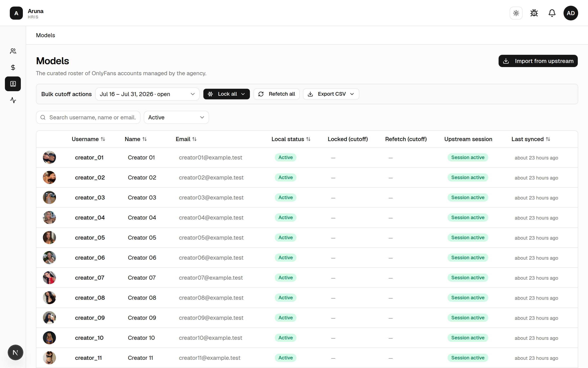Select username creator_02
The width and height of the screenshot is (588, 368).
pos(90,177)
